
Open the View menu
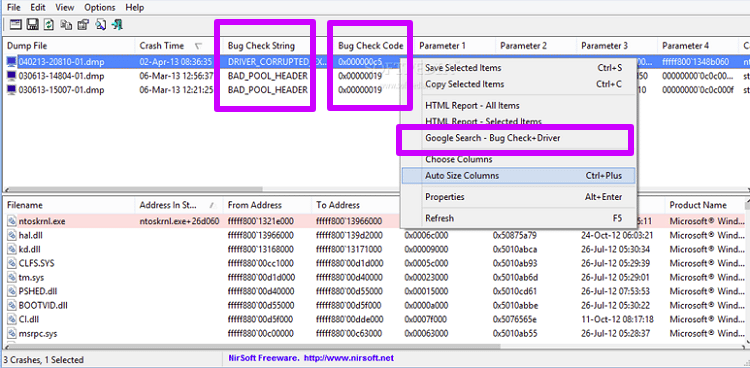(x=65, y=8)
